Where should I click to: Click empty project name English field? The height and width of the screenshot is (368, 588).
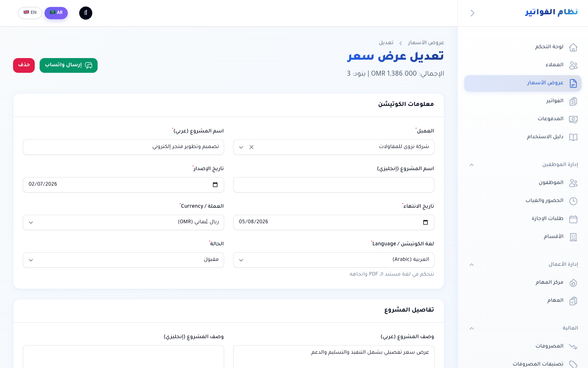[334, 185]
